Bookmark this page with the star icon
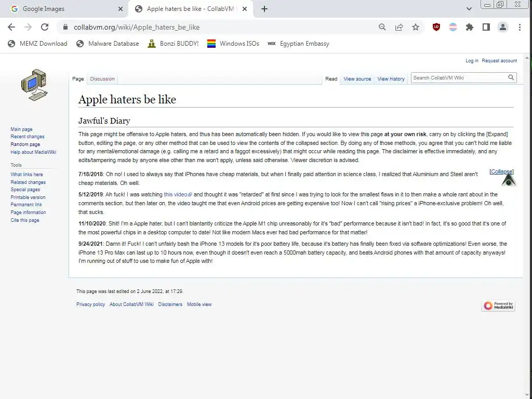This screenshot has height=399, width=532. click(416, 27)
